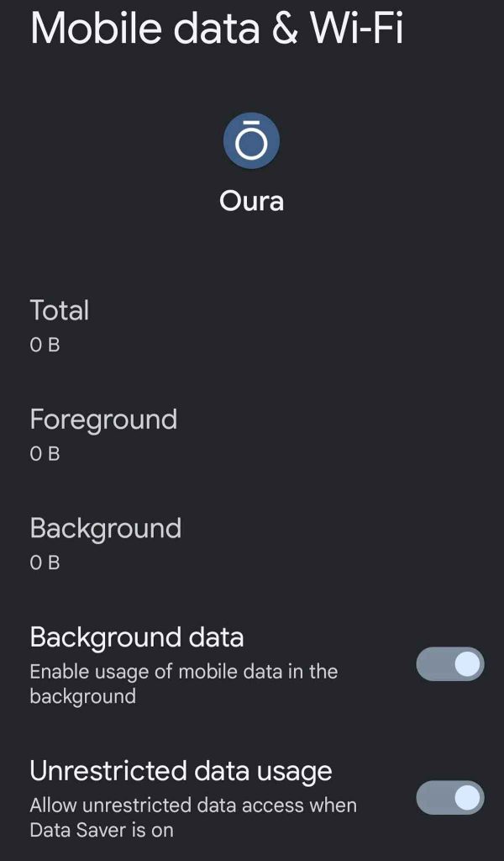Image resolution: width=504 pixels, height=861 pixels.
Task: Click the word 'Mobile' in the header
Action: point(94,27)
